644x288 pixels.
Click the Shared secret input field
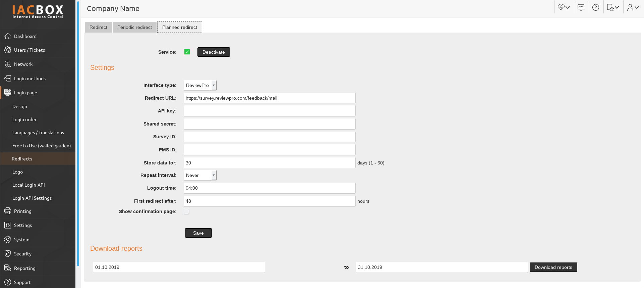click(270, 124)
